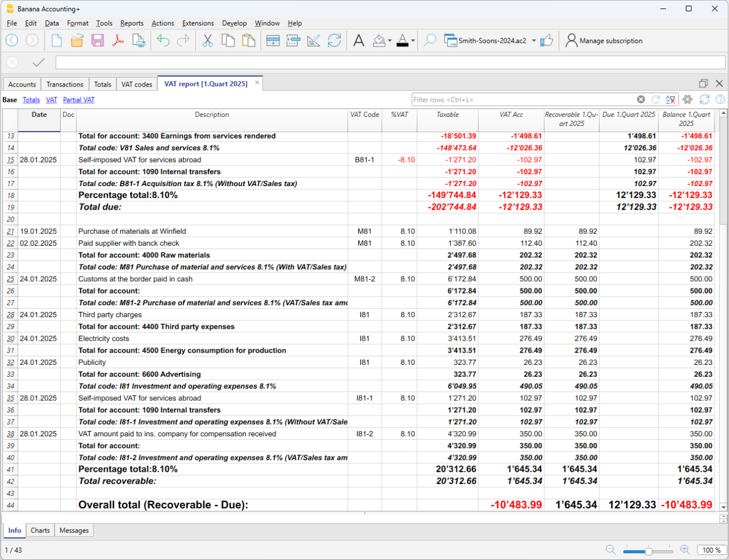The width and height of the screenshot is (729, 560).
Task: Export to PDF using the red PDF icon
Action: pyautogui.click(x=118, y=40)
